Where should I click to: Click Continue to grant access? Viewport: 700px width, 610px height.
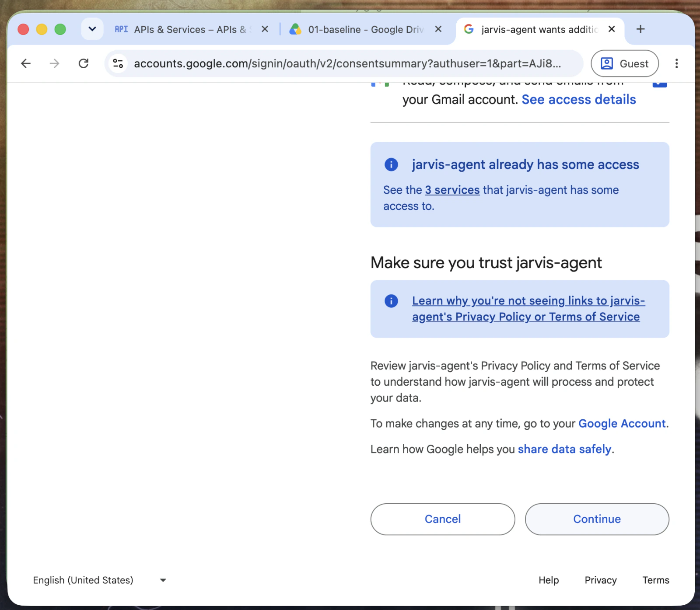coord(597,519)
